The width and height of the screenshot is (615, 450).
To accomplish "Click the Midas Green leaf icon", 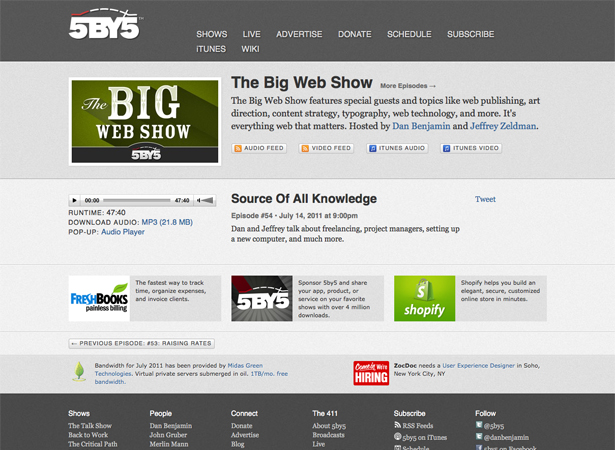I will click(x=79, y=372).
